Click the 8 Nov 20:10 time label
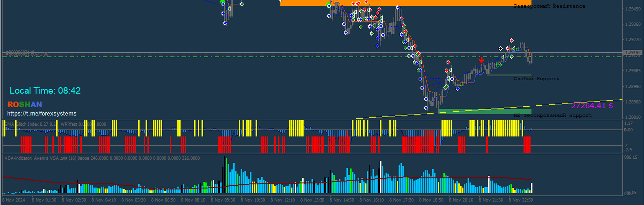 461,200
